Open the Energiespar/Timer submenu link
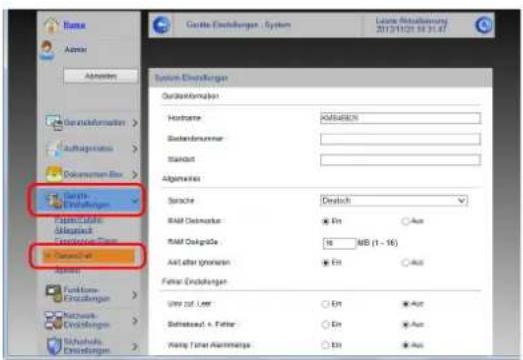 86,241
